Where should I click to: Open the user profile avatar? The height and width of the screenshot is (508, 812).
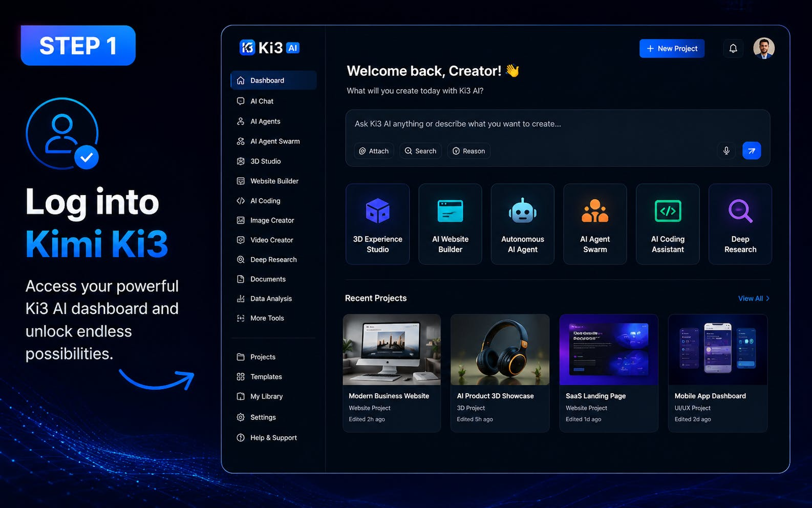[763, 48]
